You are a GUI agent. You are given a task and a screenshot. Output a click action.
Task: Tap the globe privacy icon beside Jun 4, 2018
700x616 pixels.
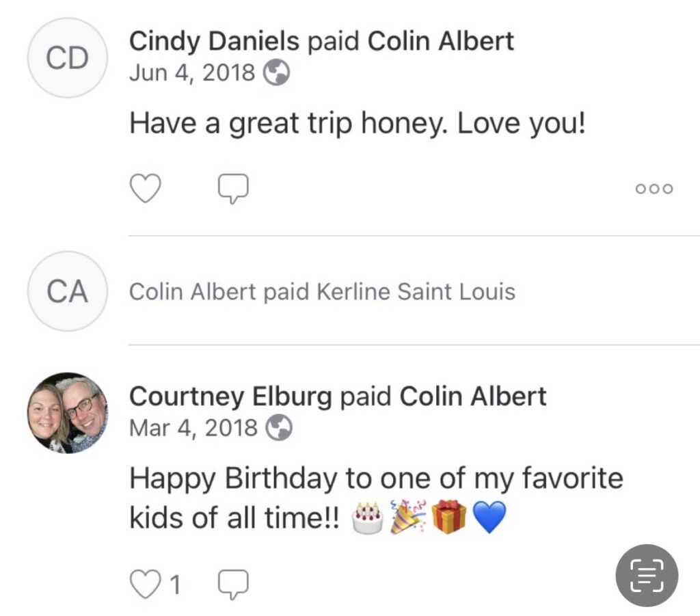pyautogui.click(x=277, y=72)
